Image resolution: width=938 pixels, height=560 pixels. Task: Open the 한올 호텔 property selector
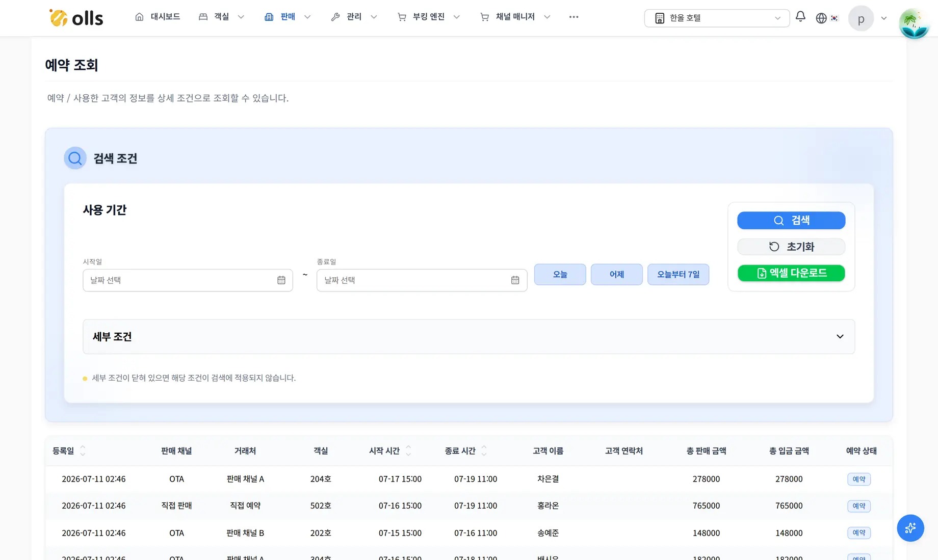(x=717, y=18)
